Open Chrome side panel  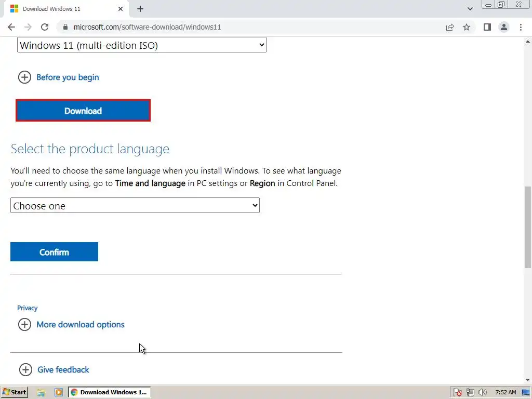tap(487, 27)
